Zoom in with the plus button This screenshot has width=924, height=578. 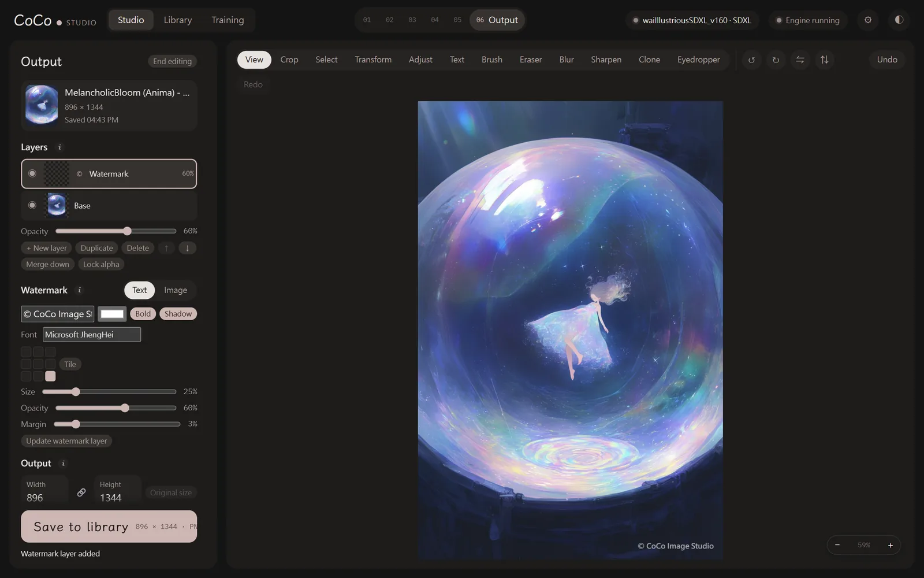[x=891, y=545]
